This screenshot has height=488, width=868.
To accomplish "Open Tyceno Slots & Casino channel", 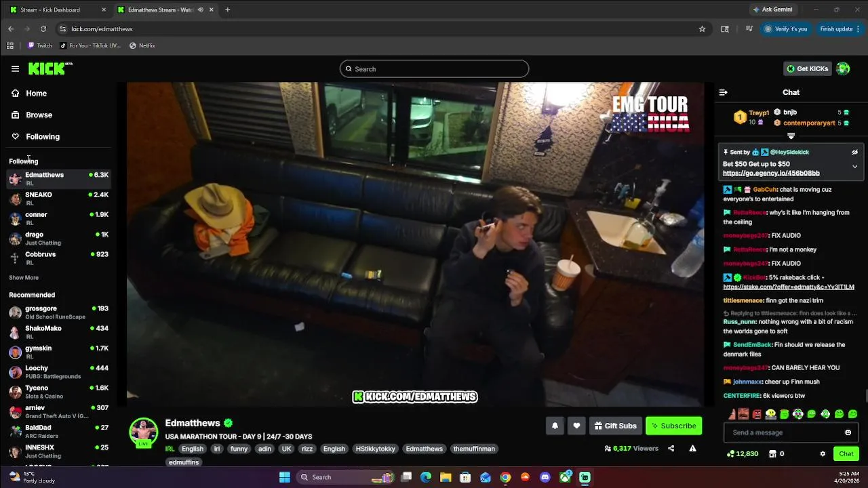I will coord(58,391).
